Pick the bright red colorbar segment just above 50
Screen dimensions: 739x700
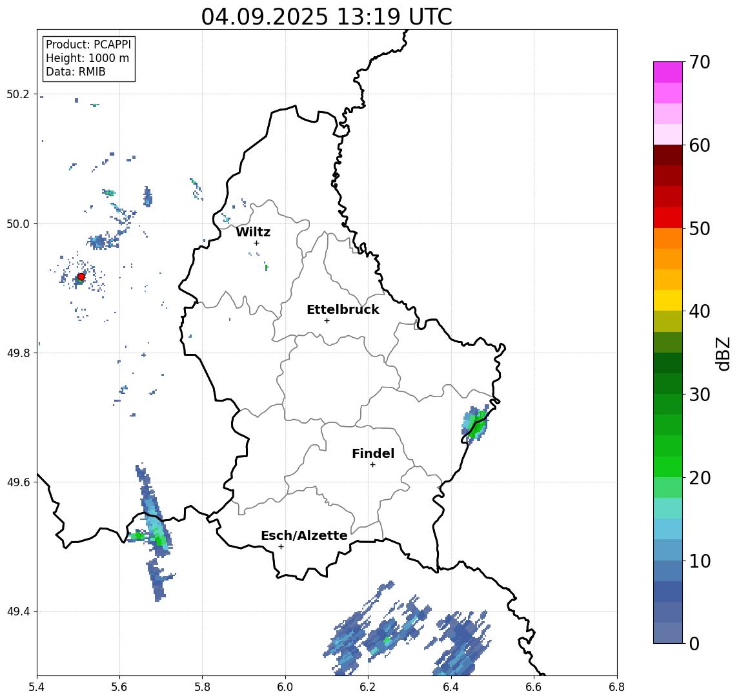click(668, 218)
